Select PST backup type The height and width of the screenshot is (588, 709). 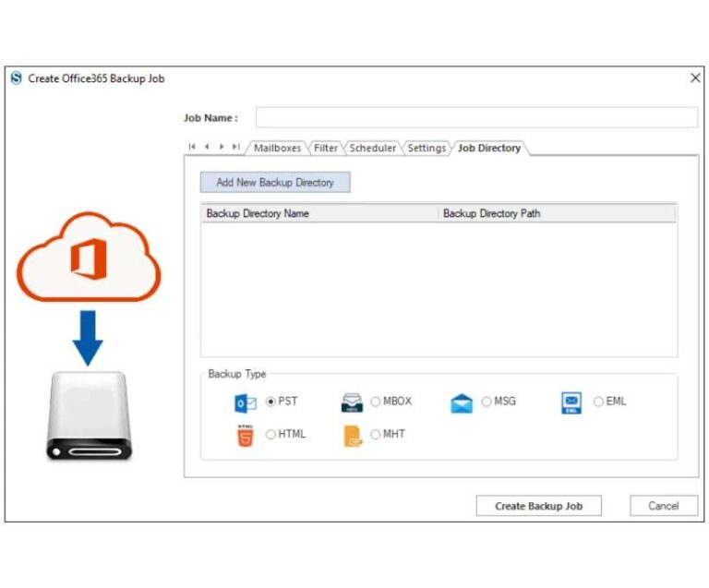270,402
